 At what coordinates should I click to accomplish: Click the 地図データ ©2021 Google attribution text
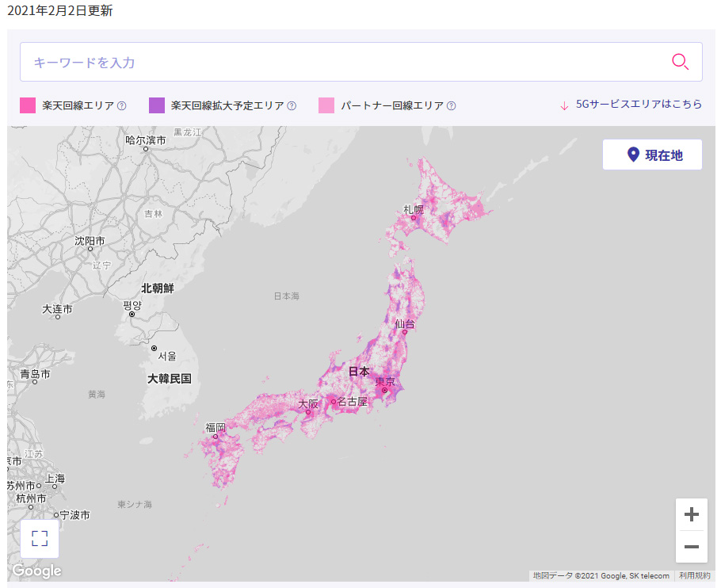(601, 575)
